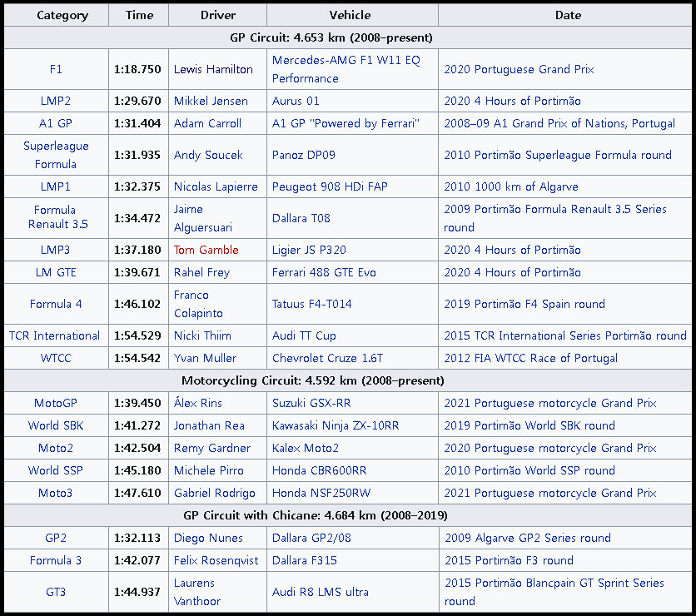Open the Formula 4 category link
The width and height of the screenshot is (696, 616).
[x=56, y=304]
